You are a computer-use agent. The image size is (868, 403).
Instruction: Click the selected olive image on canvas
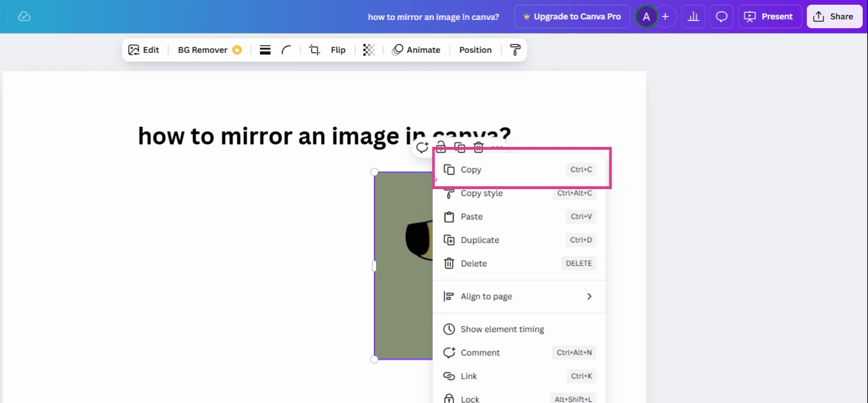click(x=403, y=266)
